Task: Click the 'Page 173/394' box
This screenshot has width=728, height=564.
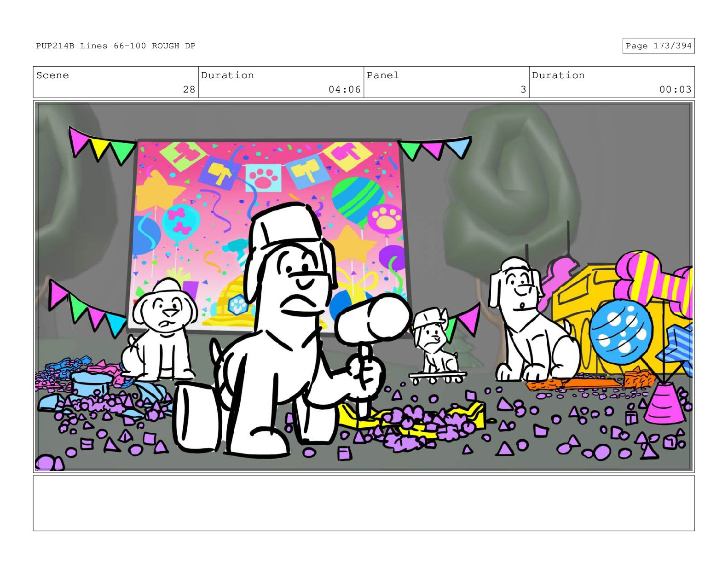Action: (658, 46)
